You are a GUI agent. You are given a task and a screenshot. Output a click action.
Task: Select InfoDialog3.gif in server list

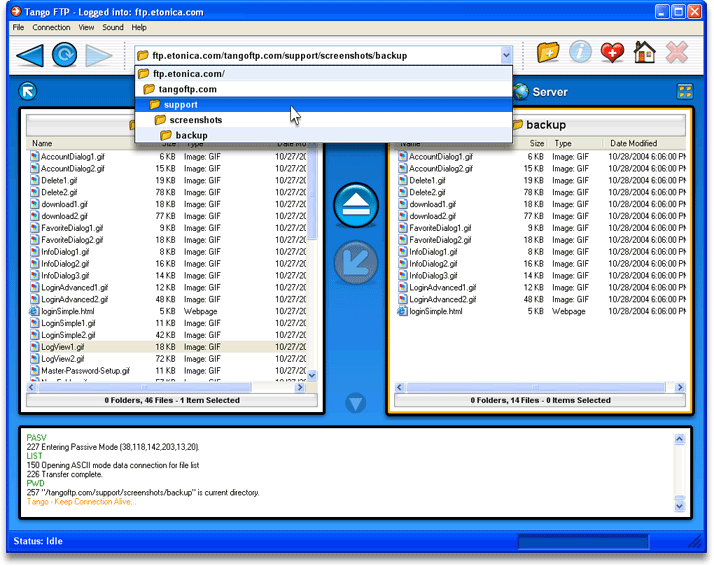click(x=540, y=275)
